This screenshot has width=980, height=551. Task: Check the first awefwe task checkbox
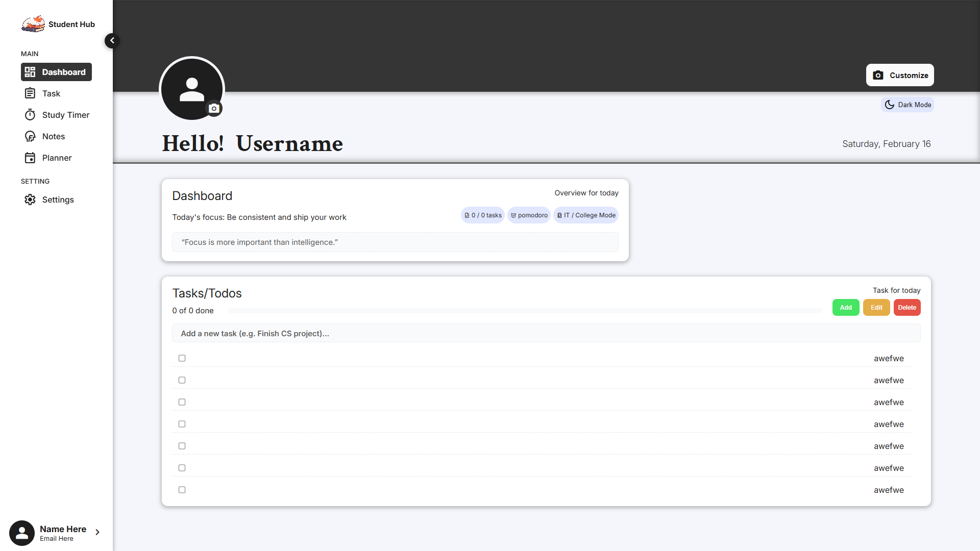click(182, 358)
